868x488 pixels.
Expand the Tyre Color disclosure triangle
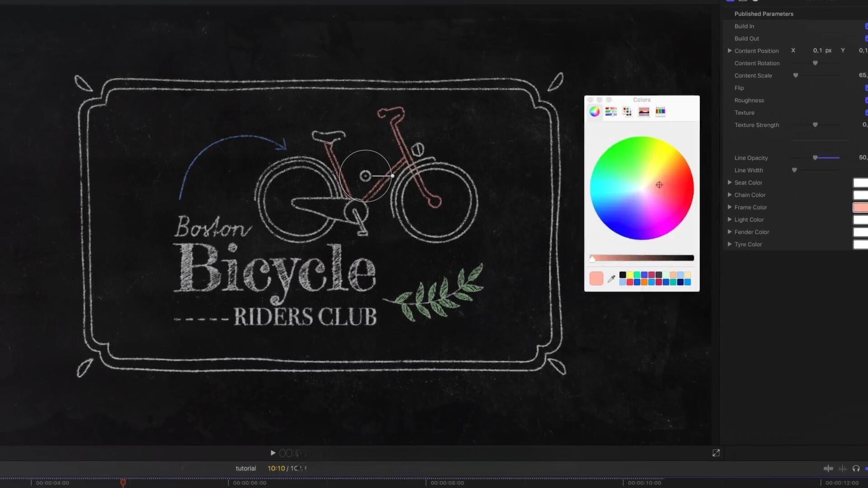[729, 244]
